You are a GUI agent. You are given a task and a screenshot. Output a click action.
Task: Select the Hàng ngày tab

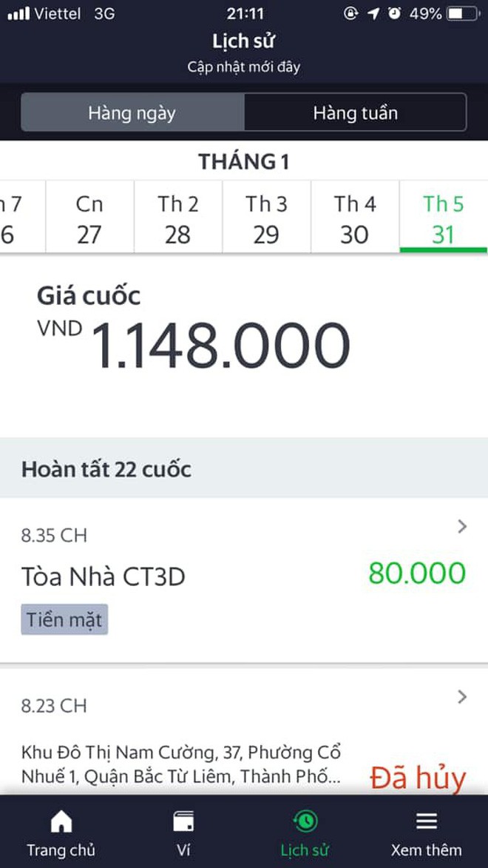tap(132, 112)
